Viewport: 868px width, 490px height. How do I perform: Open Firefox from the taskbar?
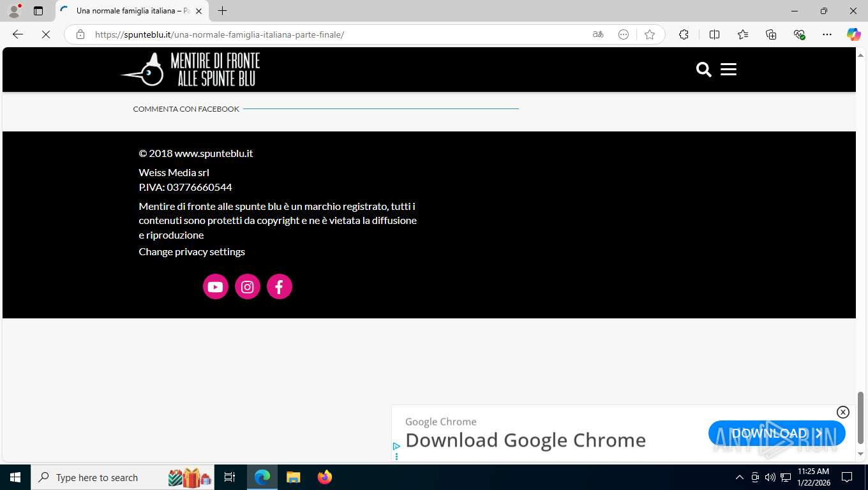324,477
